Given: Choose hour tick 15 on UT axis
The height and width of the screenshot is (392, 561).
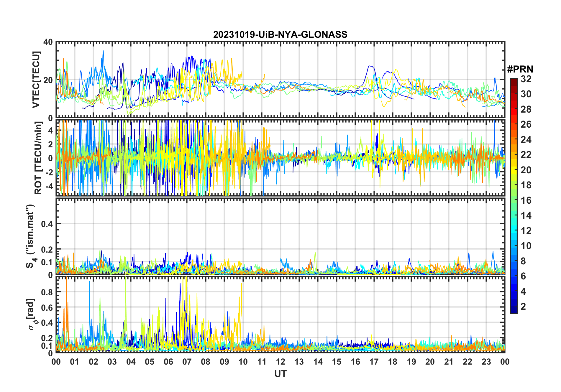Looking at the screenshot, I should (337, 362).
